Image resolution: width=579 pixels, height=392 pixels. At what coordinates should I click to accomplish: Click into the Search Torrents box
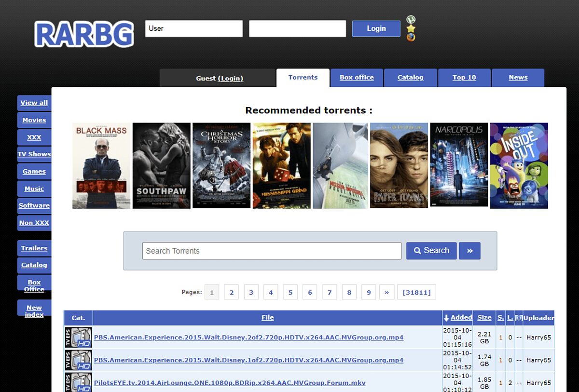pyautogui.click(x=272, y=251)
